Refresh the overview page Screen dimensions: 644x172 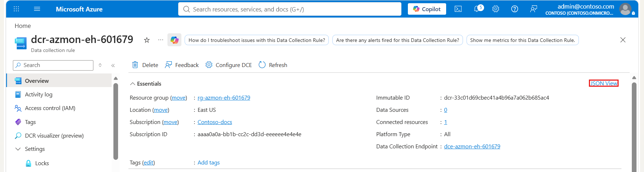click(x=273, y=65)
